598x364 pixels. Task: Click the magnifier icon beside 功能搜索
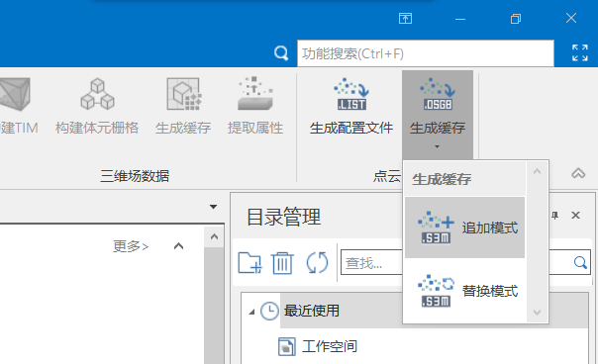(x=281, y=53)
